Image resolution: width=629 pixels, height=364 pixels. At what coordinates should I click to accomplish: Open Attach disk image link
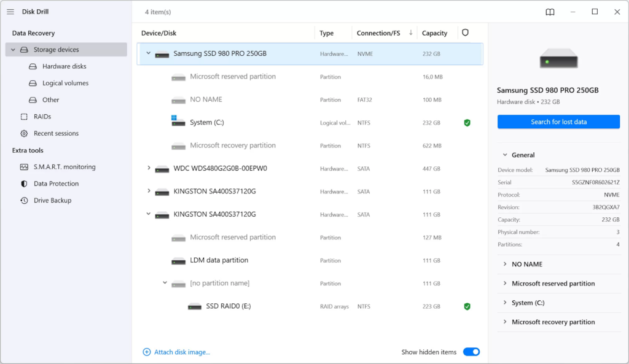(x=178, y=352)
